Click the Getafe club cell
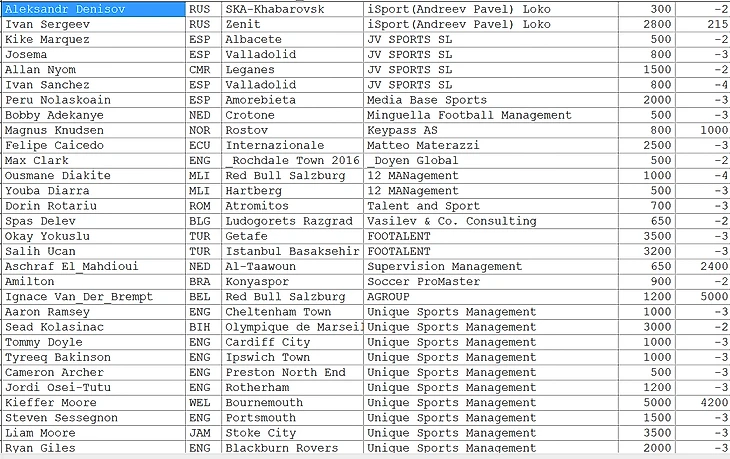Screen dimensions: 730x459 click(x=292, y=236)
